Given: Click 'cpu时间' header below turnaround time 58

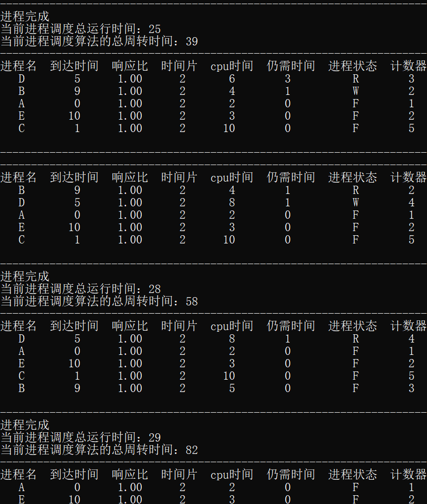Looking at the screenshot, I should [x=232, y=326].
